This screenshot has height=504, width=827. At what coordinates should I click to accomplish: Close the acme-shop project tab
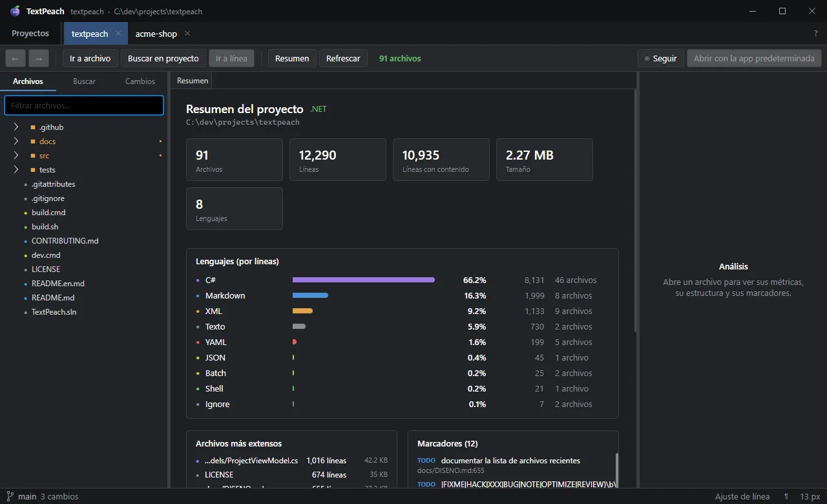click(187, 34)
